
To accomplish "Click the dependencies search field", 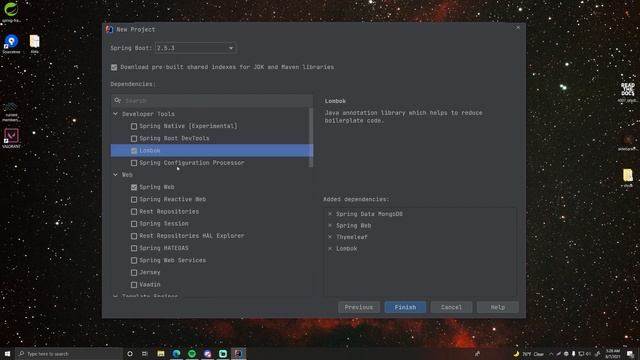I will (212, 100).
